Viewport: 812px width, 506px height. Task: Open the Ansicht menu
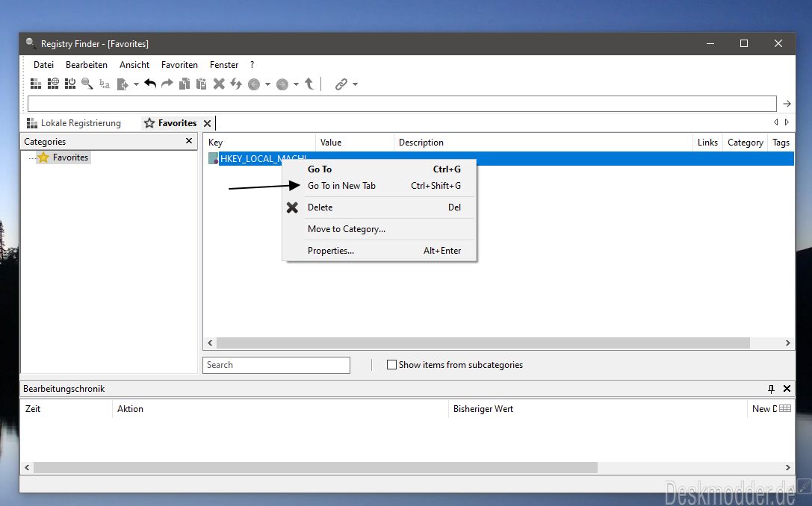134,65
